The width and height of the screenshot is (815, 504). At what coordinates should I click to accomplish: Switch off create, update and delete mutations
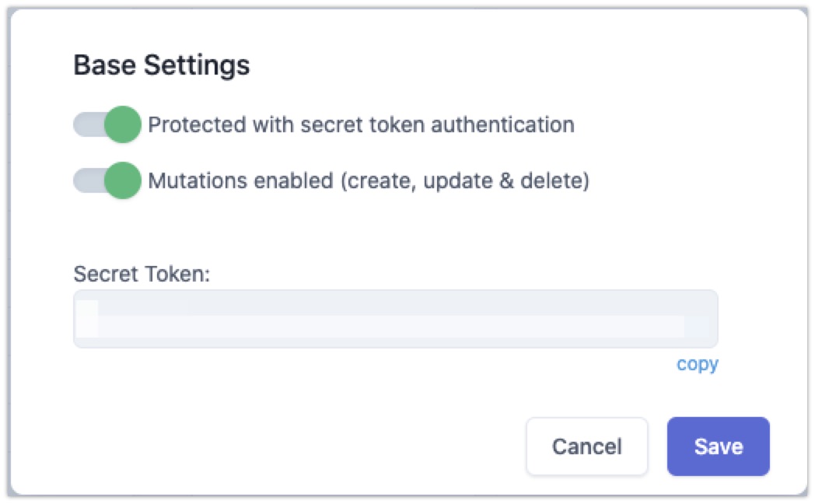107,180
